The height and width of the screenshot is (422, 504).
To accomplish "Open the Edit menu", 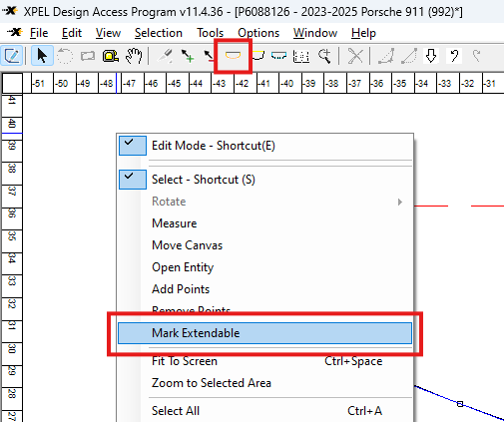I will click(72, 33).
